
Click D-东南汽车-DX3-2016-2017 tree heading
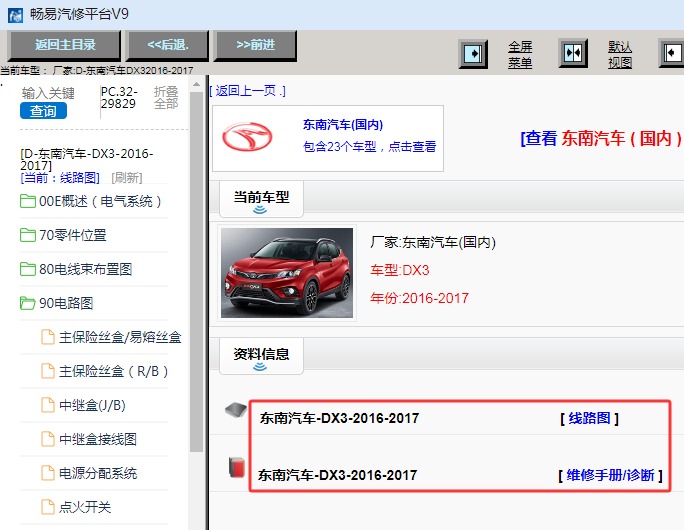pos(86,160)
